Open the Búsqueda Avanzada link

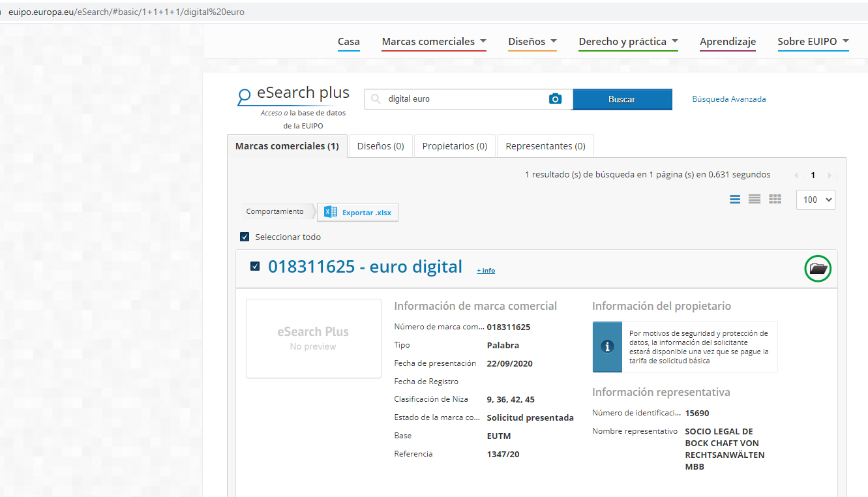pos(728,99)
